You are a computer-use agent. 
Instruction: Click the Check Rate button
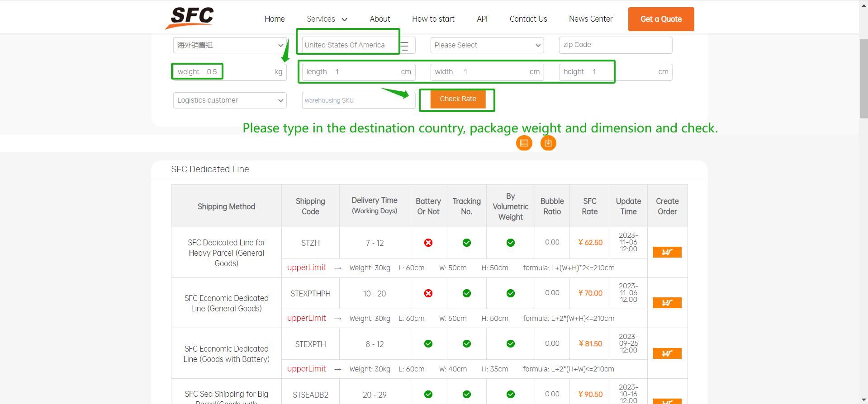(x=458, y=99)
